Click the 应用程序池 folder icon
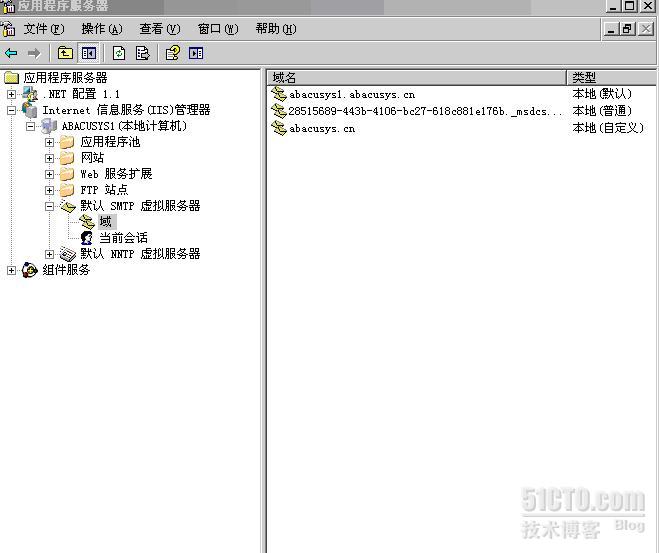Viewport: 659px width, 553px height. coord(67,142)
